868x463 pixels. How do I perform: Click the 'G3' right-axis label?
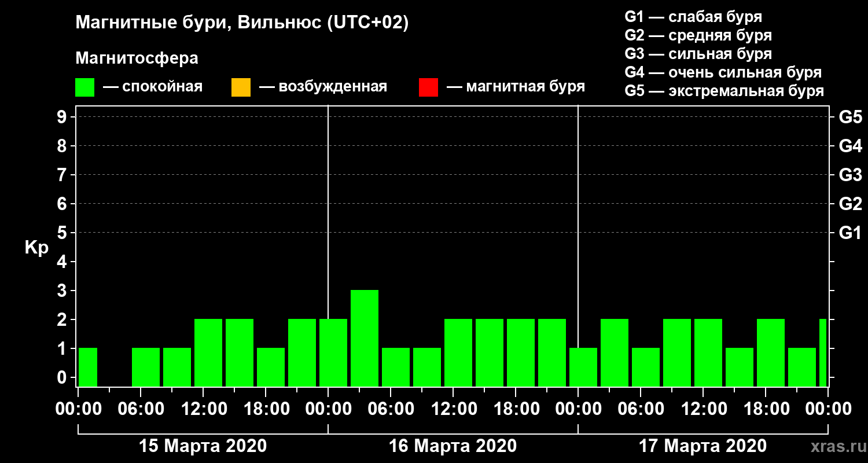(850, 175)
